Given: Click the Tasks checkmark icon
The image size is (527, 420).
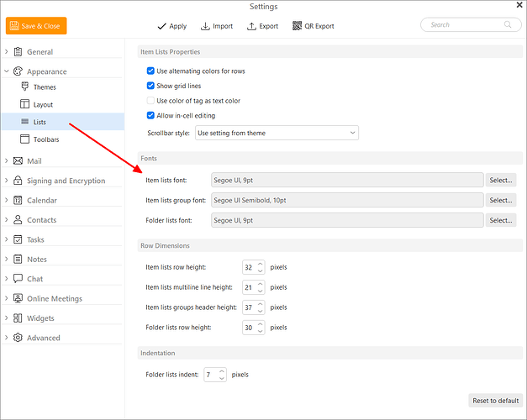Looking at the screenshot, I should (18, 239).
